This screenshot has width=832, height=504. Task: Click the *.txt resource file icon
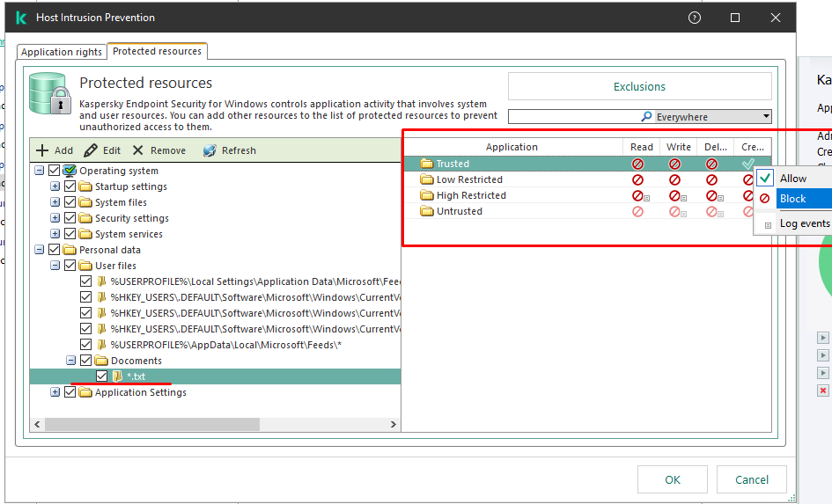pyautogui.click(x=117, y=376)
